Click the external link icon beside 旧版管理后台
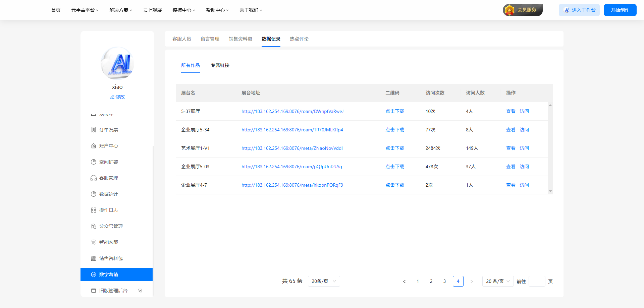This screenshot has width=644, height=308. pyautogui.click(x=140, y=291)
